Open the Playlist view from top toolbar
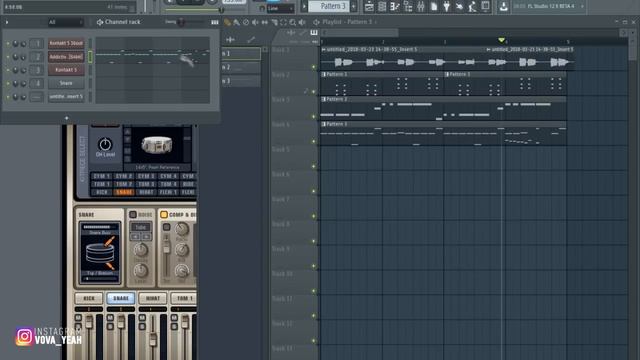The width and height of the screenshot is (640, 360). [x=369, y=6]
